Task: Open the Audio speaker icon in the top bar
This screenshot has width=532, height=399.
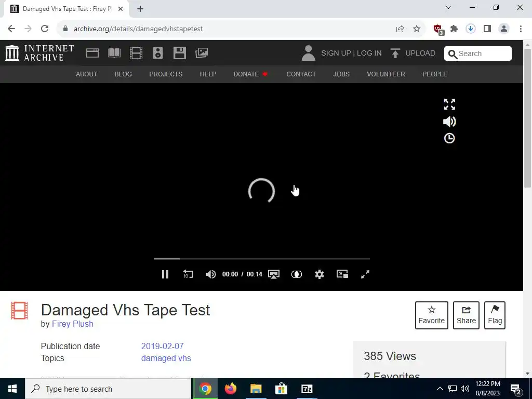Action: click(x=158, y=53)
